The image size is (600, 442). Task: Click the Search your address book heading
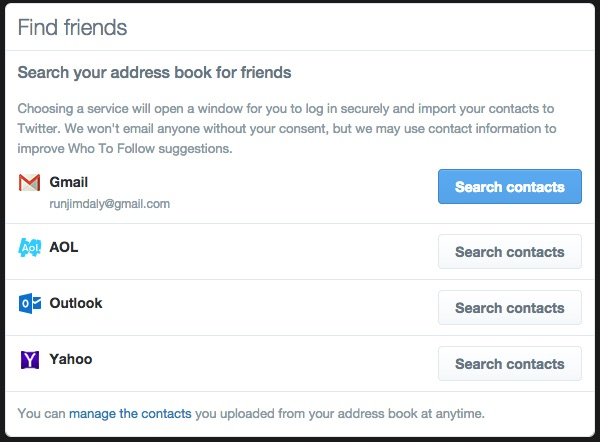point(154,72)
